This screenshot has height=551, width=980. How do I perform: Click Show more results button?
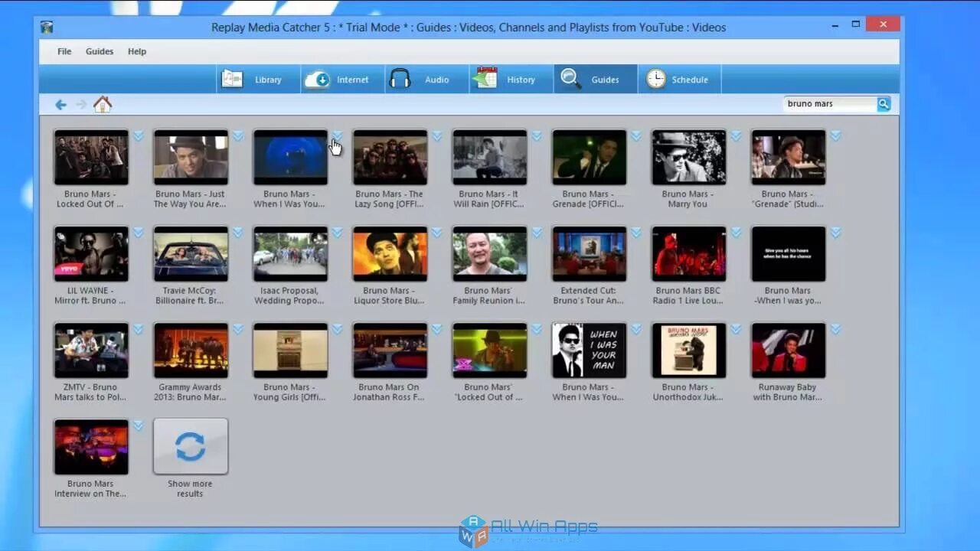point(191,447)
